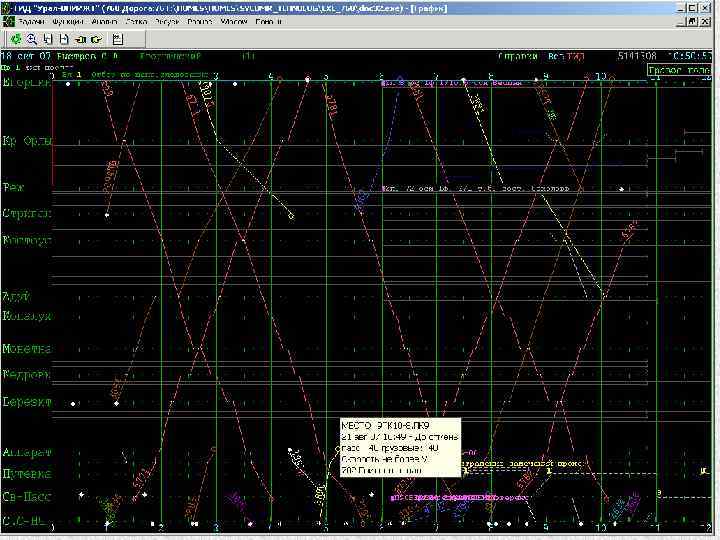Click the 'Справки' label in the header bar

518,56
